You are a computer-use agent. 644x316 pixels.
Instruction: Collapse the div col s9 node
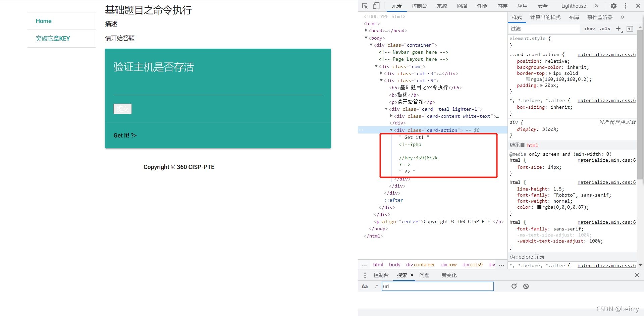tap(381, 80)
